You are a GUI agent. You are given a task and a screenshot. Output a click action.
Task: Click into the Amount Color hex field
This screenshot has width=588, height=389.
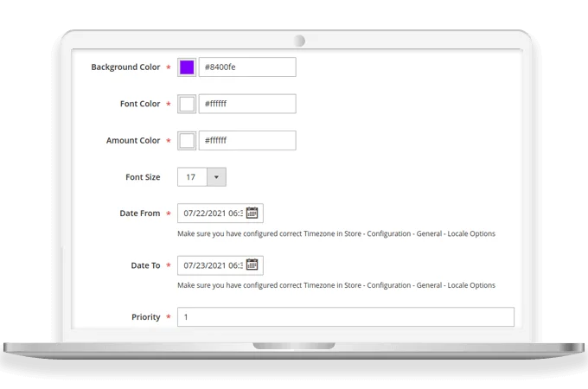(246, 140)
